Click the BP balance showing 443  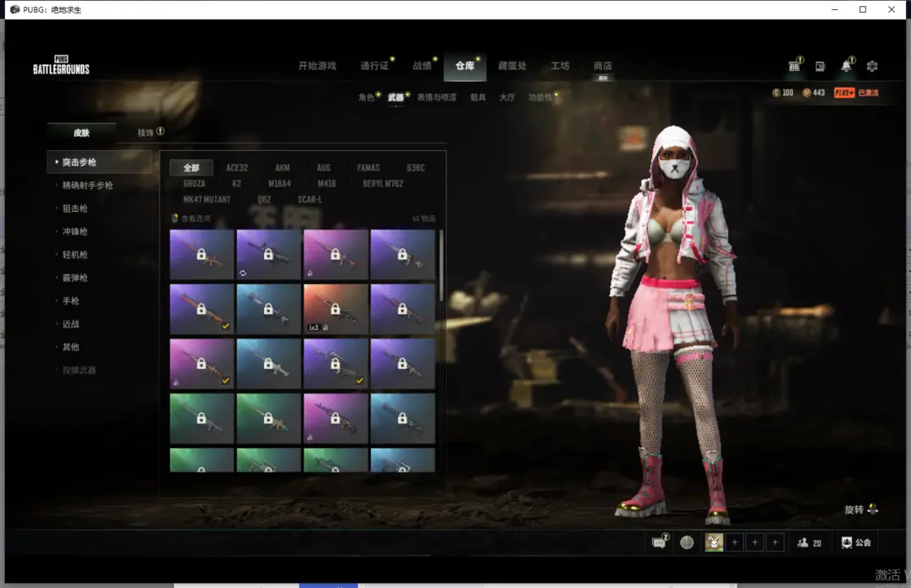813,93
